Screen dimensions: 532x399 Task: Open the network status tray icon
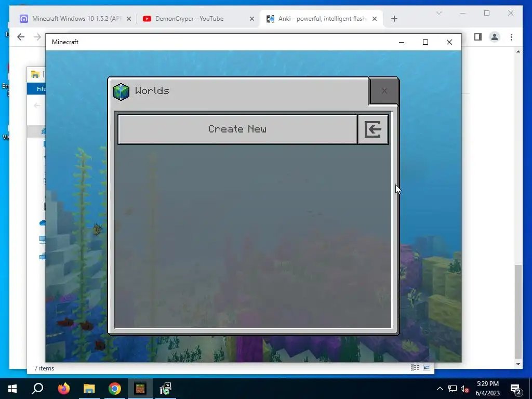pyautogui.click(x=453, y=389)
